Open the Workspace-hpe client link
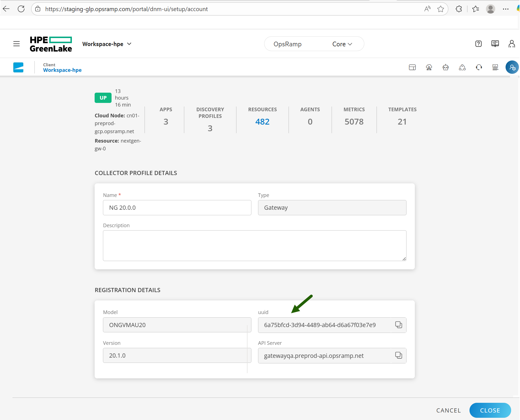Screen dimensions: 520x420 [62, 70]
